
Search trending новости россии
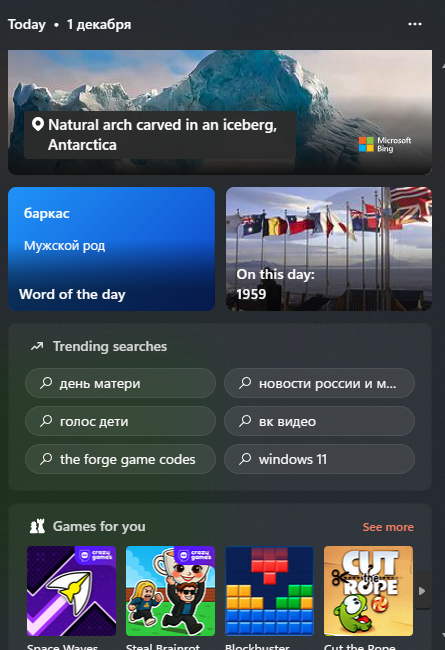319,383
